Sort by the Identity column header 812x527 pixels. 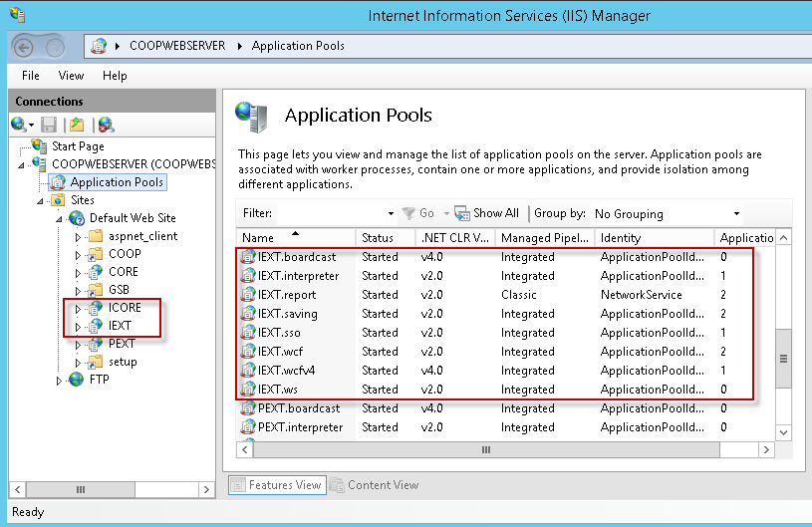pos(654,238)
